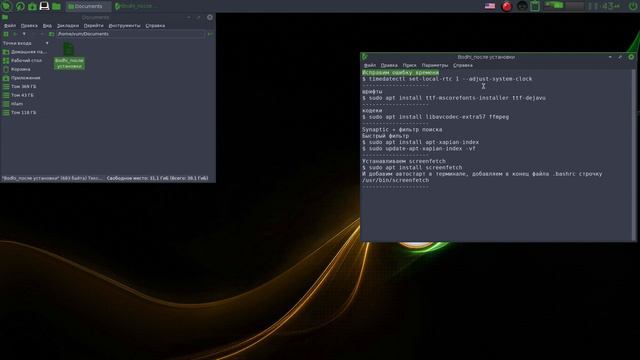This screenshot has height=360, width=640.
Task: Click the dark round tray icon
Action: 522,6
